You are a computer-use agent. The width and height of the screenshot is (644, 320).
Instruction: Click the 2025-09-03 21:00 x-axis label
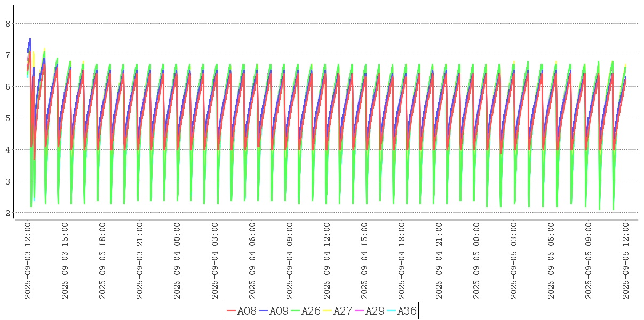[140, 261]
